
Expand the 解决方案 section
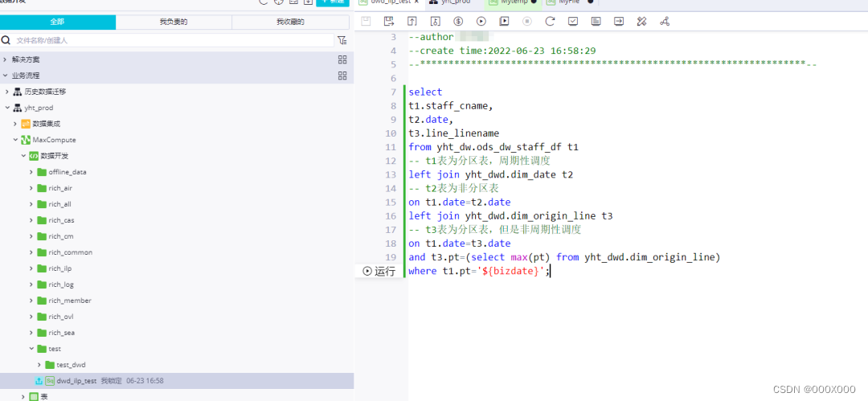(5, 59)
